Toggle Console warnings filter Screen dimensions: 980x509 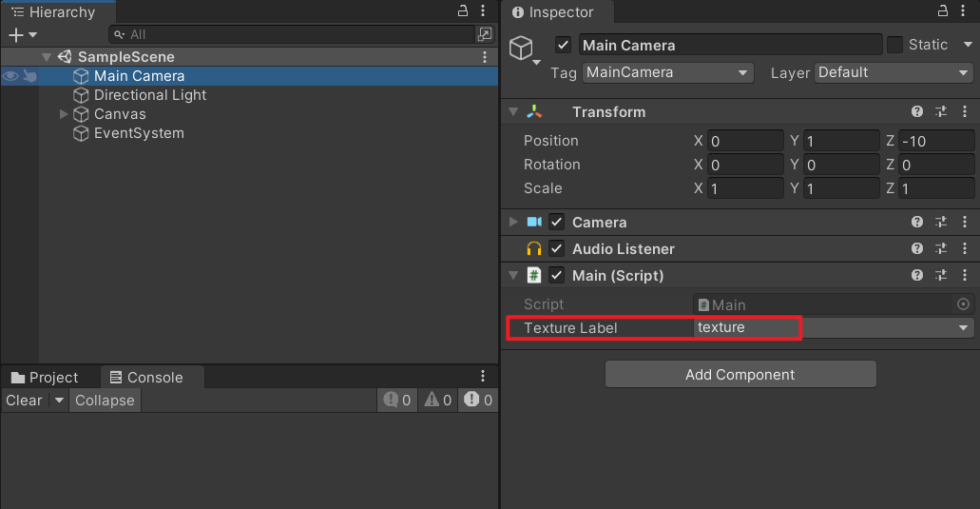pos(438,401)
